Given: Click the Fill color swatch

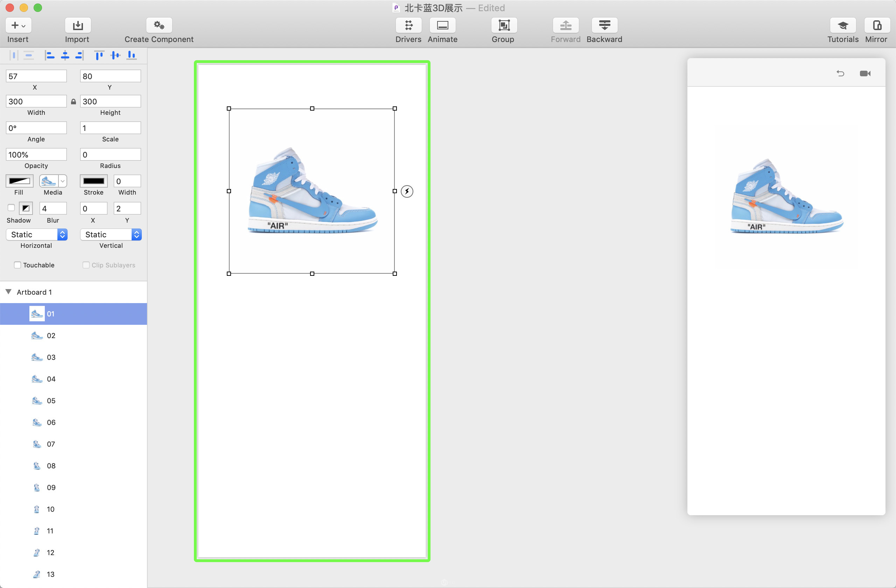Looking at the screenshot, I should [20, 181].
